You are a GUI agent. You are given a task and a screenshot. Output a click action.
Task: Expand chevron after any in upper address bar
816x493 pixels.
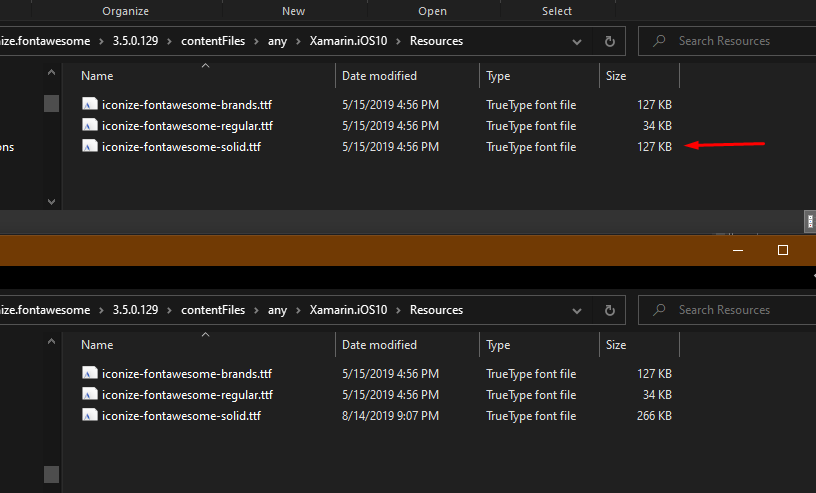click(298, 42)
